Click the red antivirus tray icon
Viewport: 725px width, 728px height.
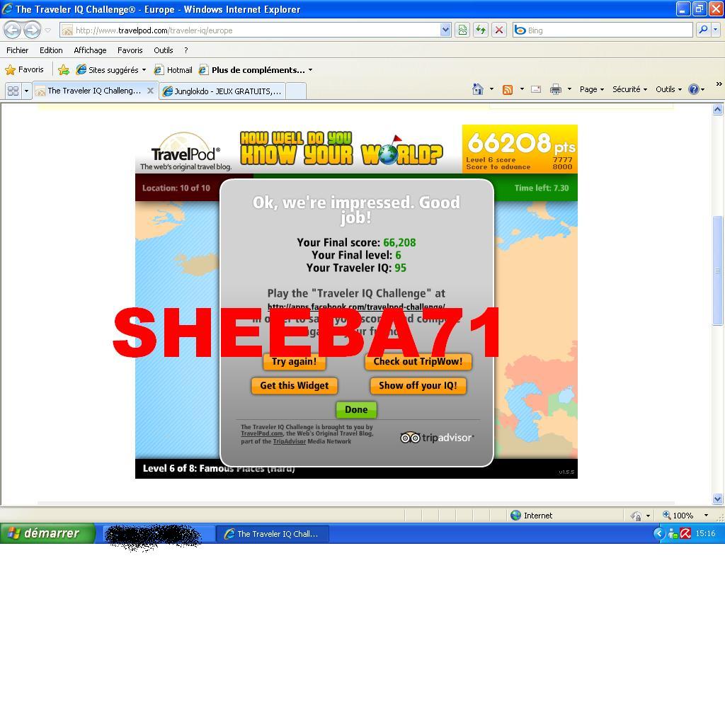pos(685,534)
